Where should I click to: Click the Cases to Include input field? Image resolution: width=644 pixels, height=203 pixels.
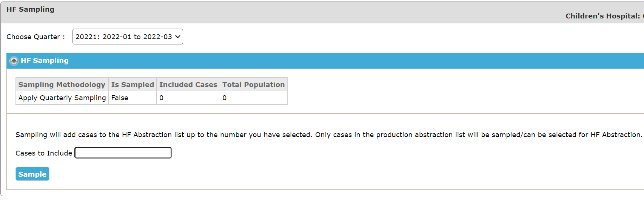123,153
